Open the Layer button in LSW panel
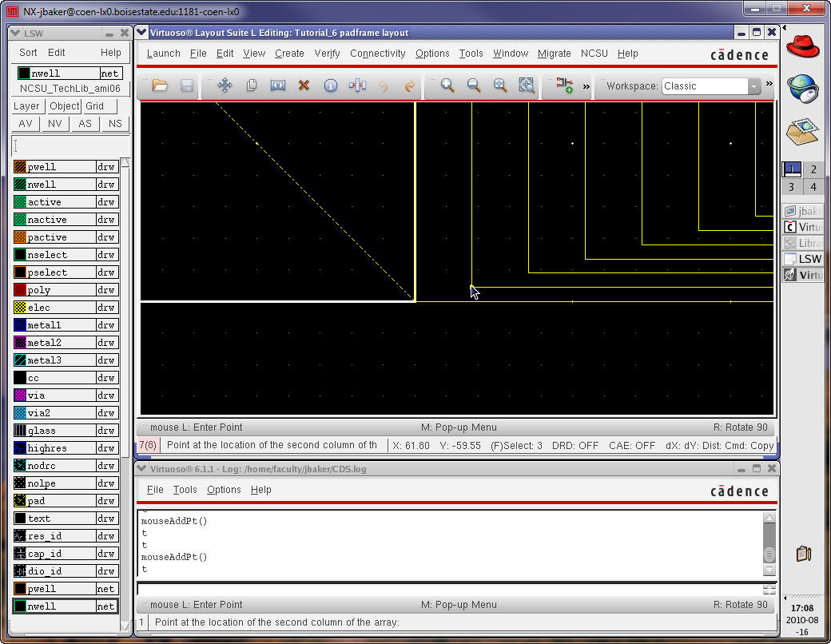 [26, 106]
